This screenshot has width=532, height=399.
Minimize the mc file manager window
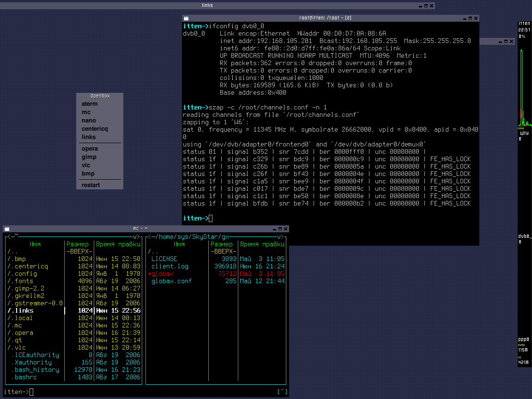[x=274, y=229]
